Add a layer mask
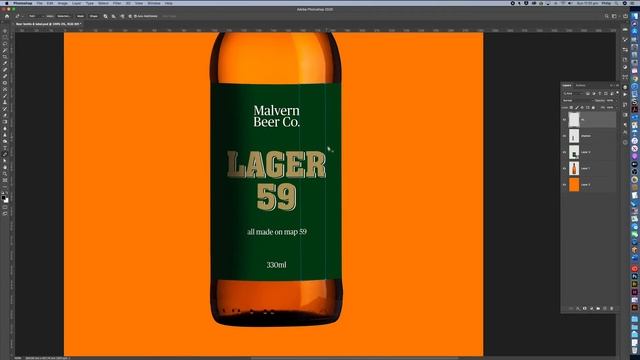The height and width of the screenshot is (360, 640). 584,309
